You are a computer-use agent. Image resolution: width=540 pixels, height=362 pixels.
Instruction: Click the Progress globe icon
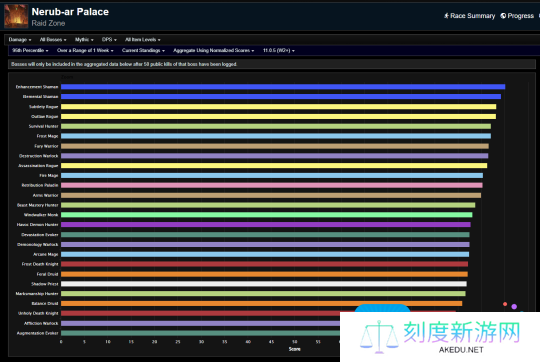[503, 16]
